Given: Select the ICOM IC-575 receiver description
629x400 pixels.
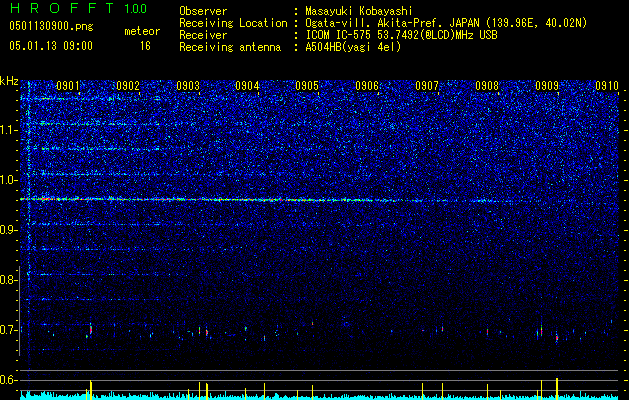Looking at the screenshot, I should click(401, 35).
